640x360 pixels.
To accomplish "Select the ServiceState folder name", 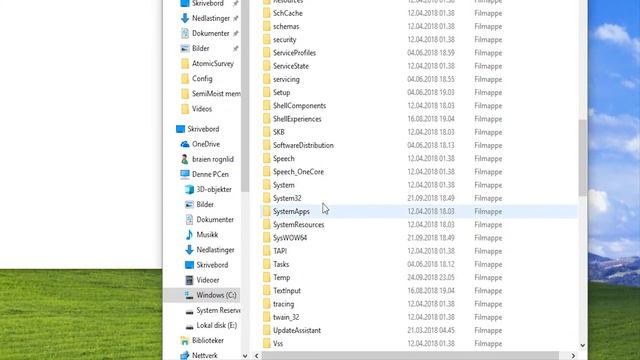I will (291, 66).
